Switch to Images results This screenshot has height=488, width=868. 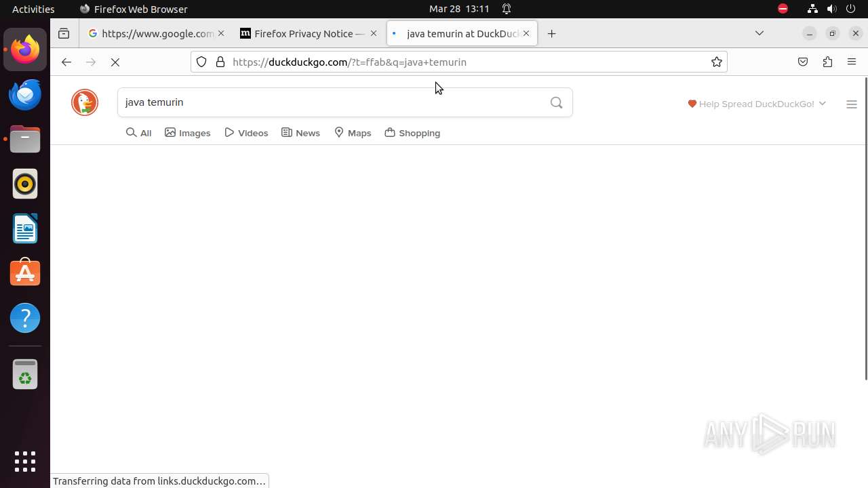click(188, 133)
